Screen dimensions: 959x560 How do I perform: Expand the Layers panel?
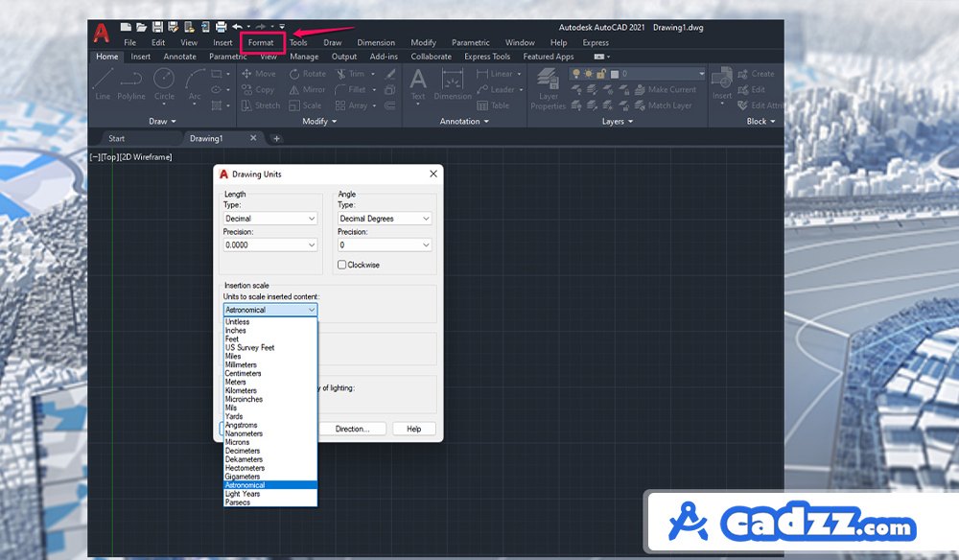pyautogui.click(x=617, y=121)
